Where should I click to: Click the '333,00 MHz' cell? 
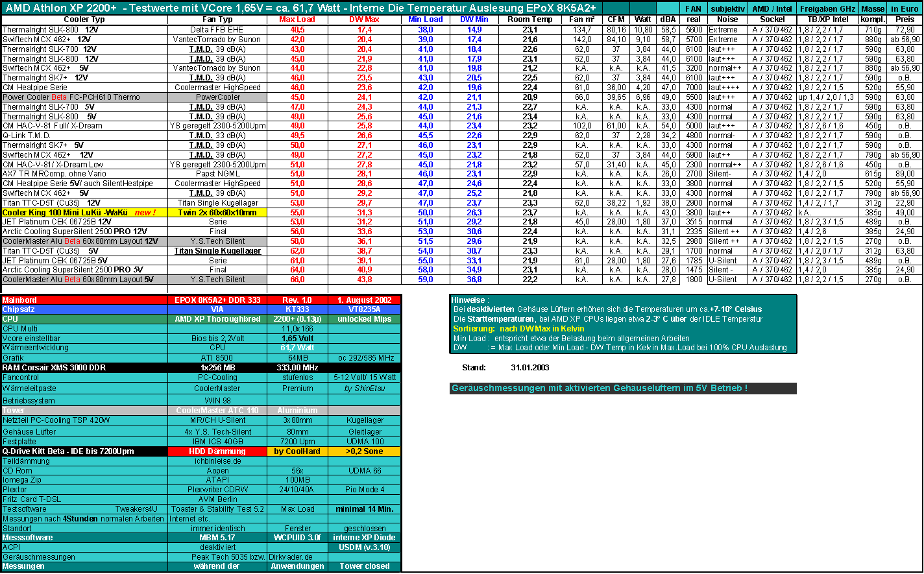click(297, 368)
